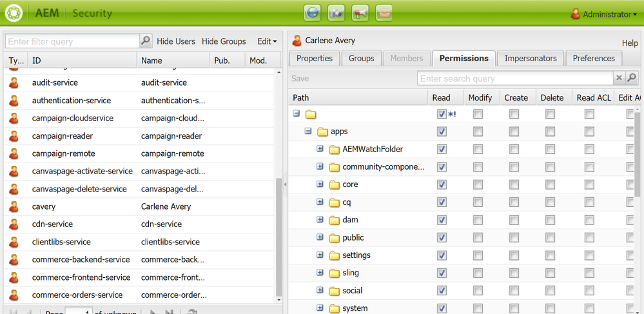Switch to the Properties tab
This screenshot has width=644, height=314.
coord(315,59)
